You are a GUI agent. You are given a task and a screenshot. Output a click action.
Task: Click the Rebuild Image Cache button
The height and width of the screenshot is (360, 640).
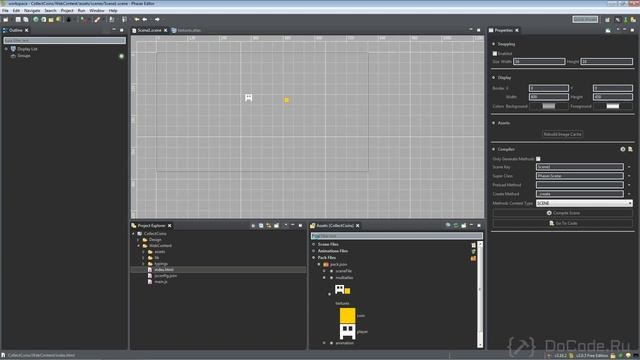coord(562,134)
